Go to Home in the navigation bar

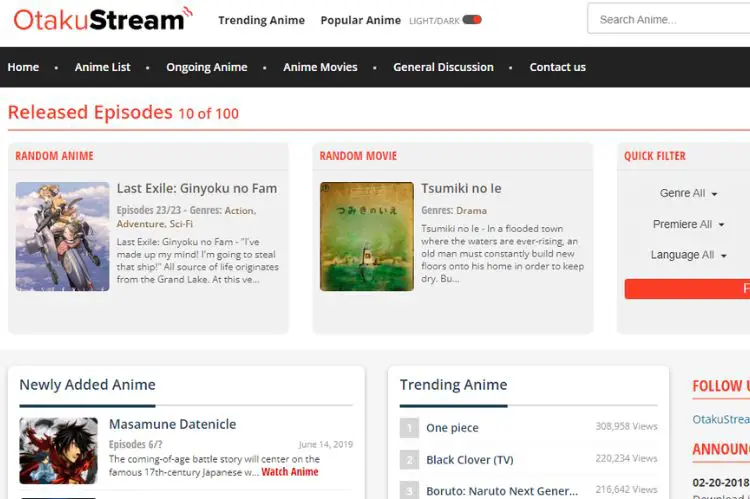tap(23, 67)
